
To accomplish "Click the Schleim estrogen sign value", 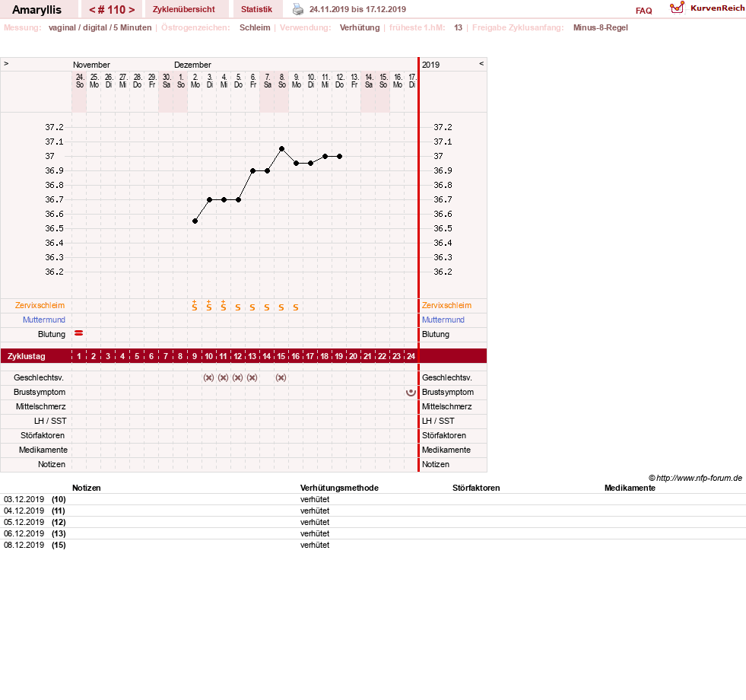I will click(x=255, y=27).
